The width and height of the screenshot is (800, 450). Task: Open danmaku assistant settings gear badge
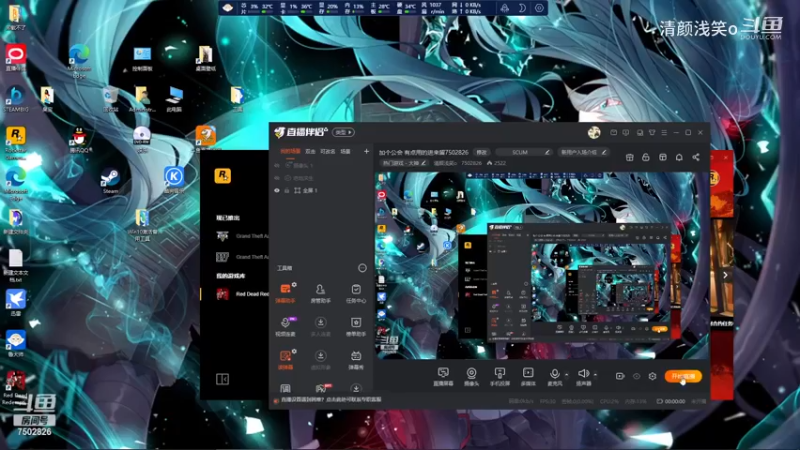pos(294,285)
